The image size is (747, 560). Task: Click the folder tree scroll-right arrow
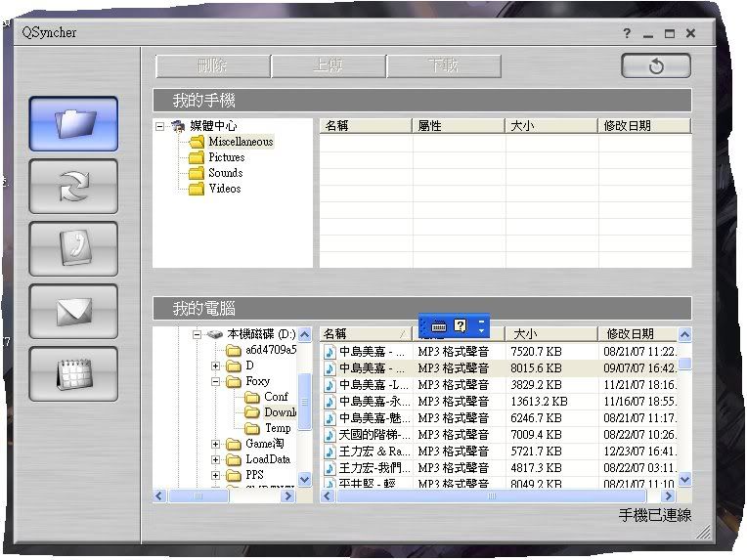point(287,496)
